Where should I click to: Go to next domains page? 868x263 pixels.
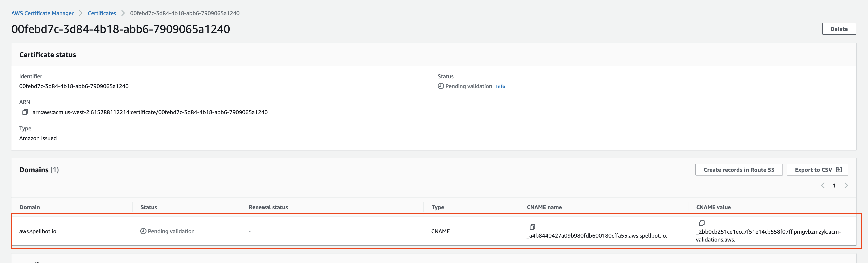point(846,185)
